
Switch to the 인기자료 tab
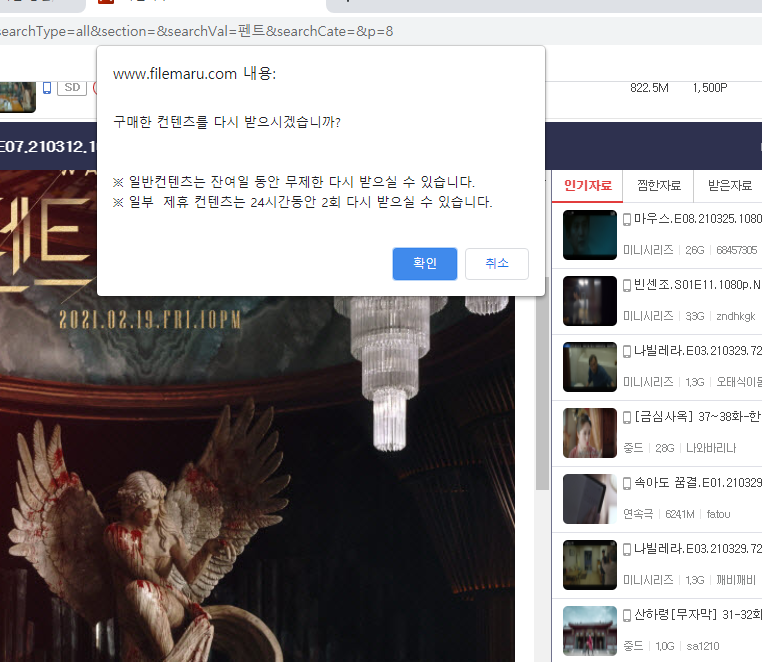click(588, 186)
